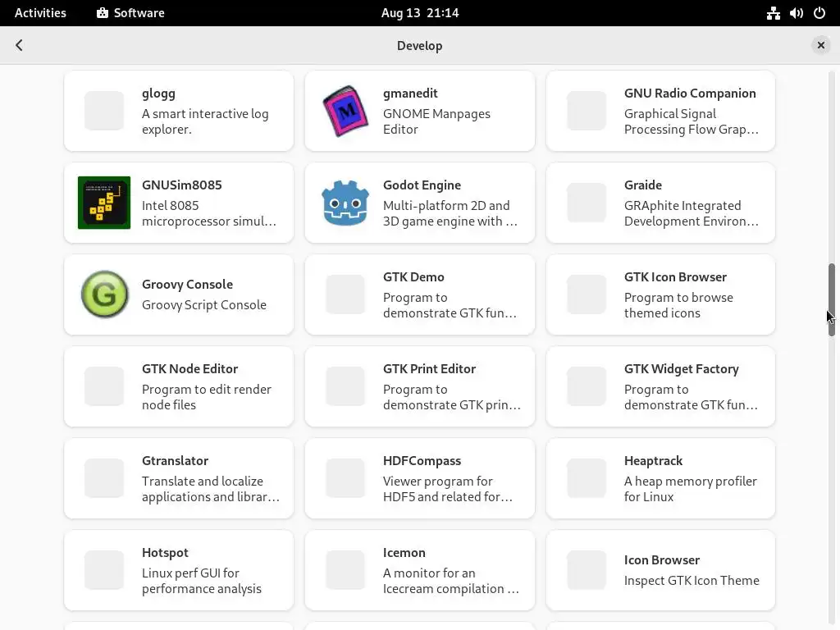
Task: Click the Groovy Console green G icon
Action: (104, 294)
